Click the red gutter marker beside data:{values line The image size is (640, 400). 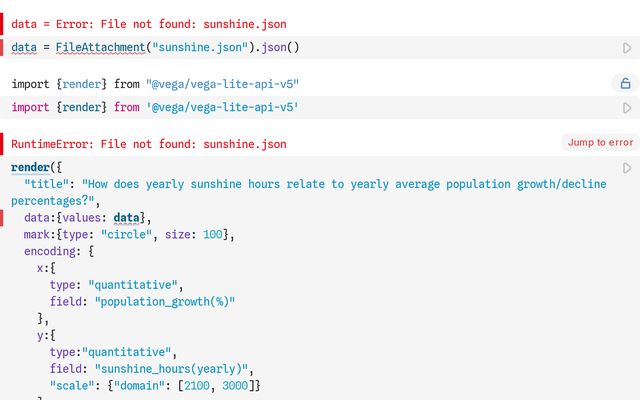1,218
